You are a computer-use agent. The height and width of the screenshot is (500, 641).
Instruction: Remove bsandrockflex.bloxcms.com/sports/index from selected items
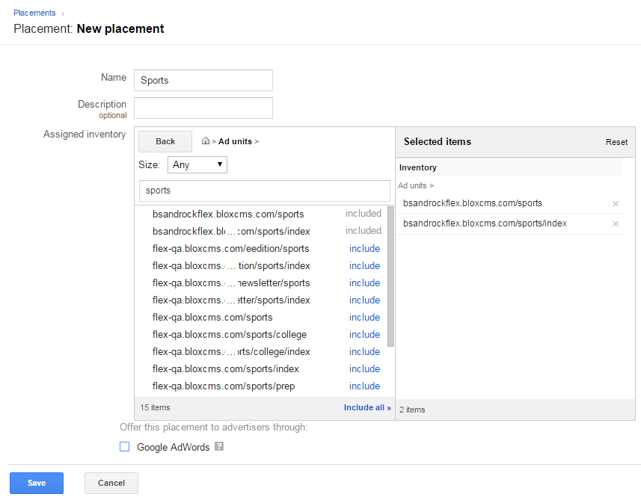point(615,224)
